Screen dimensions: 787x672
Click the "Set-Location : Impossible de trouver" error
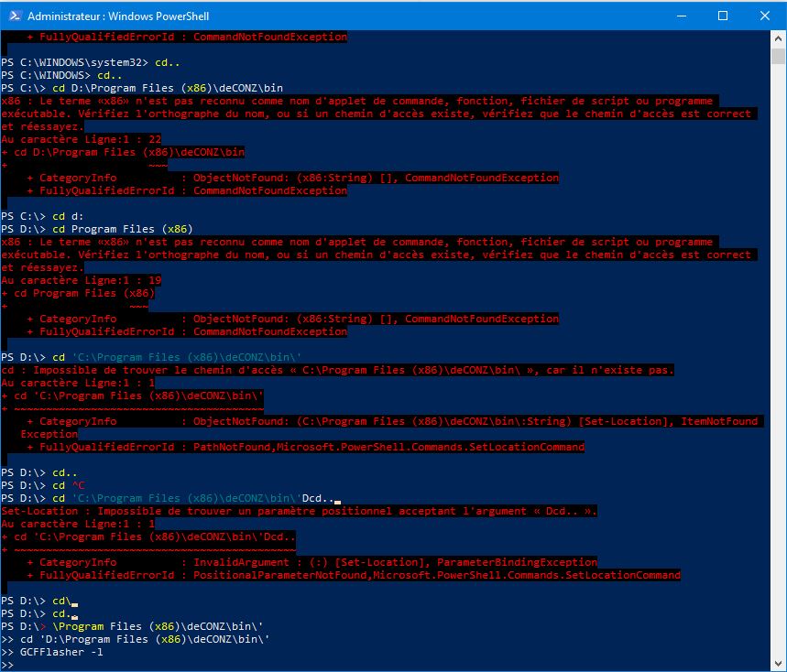click(x=299, y=511)
